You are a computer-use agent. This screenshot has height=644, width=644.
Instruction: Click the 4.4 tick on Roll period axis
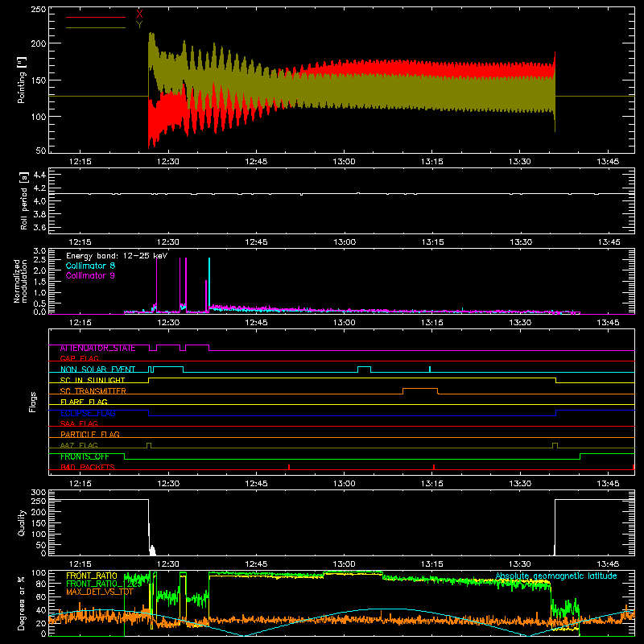pyautogui.click(x=39, y=175)
